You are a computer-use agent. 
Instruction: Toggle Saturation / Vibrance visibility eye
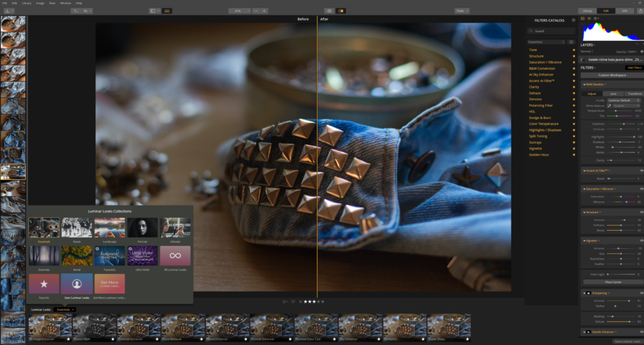[641, 189]
